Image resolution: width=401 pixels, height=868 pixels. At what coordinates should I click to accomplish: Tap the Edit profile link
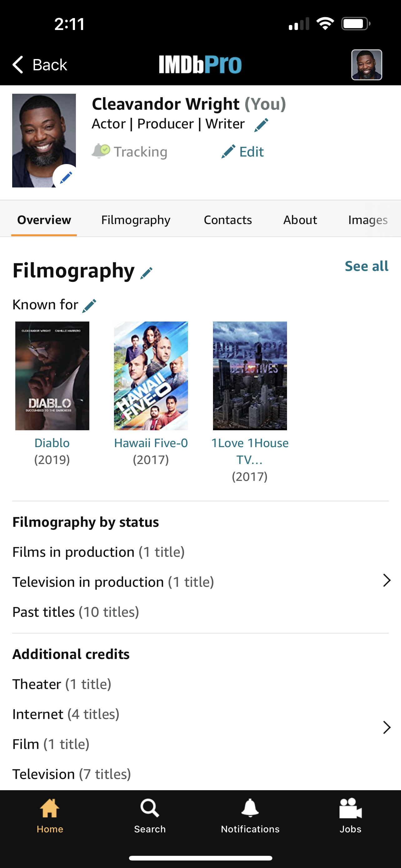click(x=242, y=152)
